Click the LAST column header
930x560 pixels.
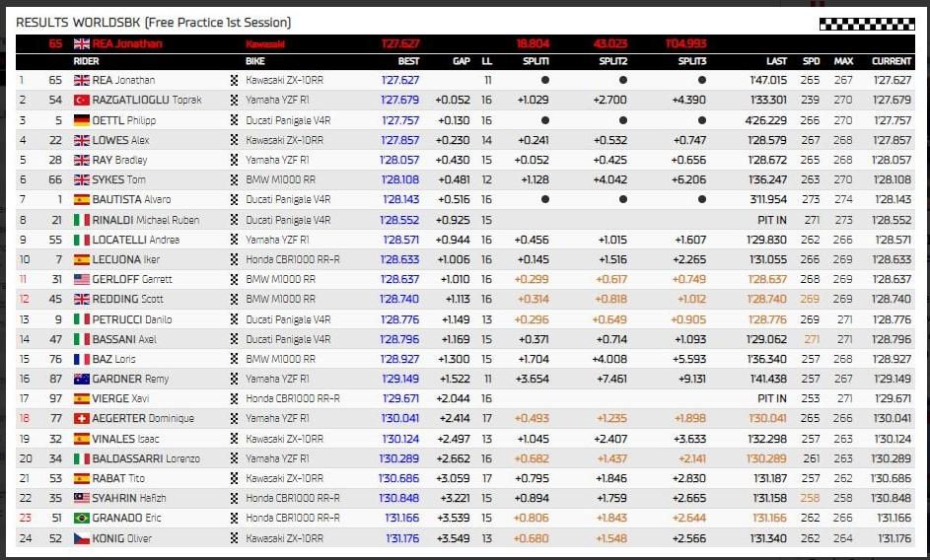tap(776, 61)
